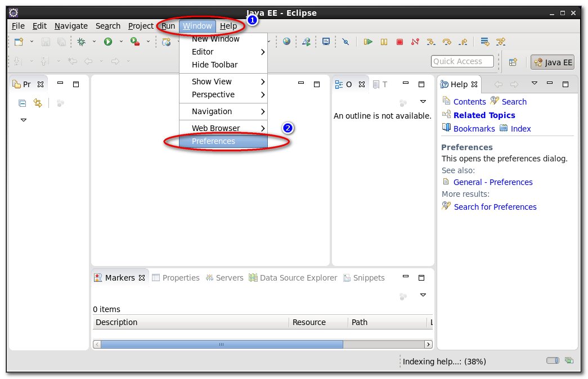The image size is (588, 379).
Task: Switch to the Properties tab
Action: 176,278
